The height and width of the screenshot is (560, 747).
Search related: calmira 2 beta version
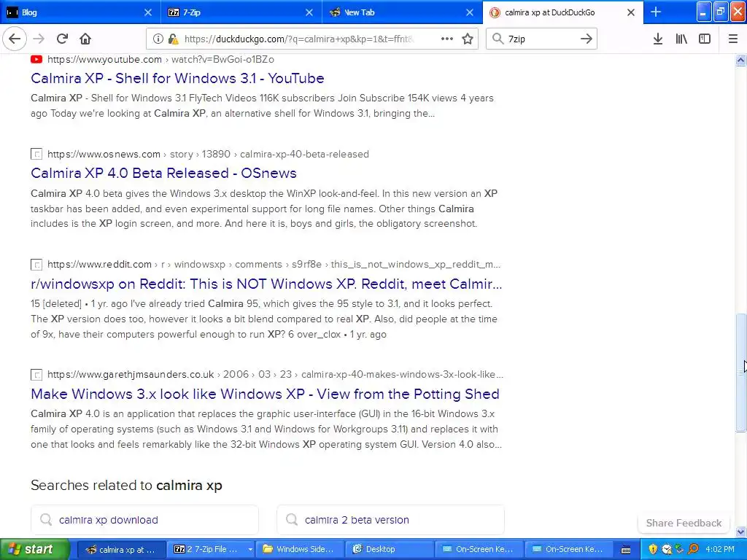coord(390,520)
